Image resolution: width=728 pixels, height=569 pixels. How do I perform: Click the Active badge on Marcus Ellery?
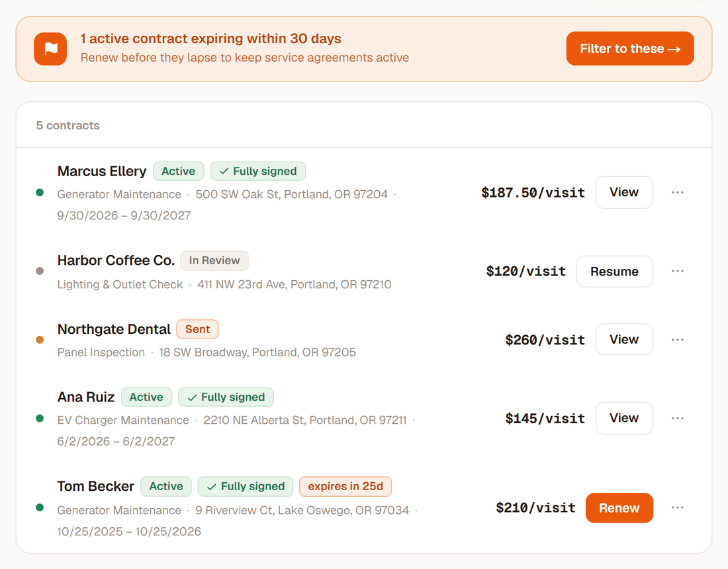(x=178, y=171)
